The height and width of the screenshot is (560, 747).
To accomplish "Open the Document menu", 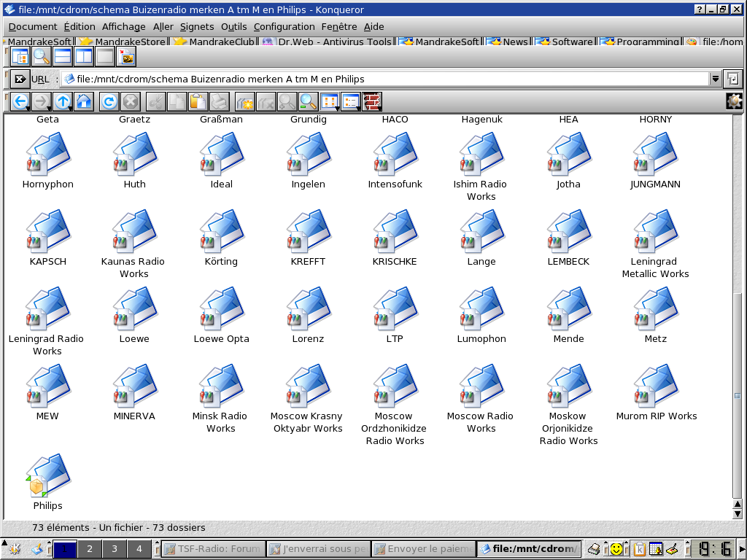I will pos(33,27).
